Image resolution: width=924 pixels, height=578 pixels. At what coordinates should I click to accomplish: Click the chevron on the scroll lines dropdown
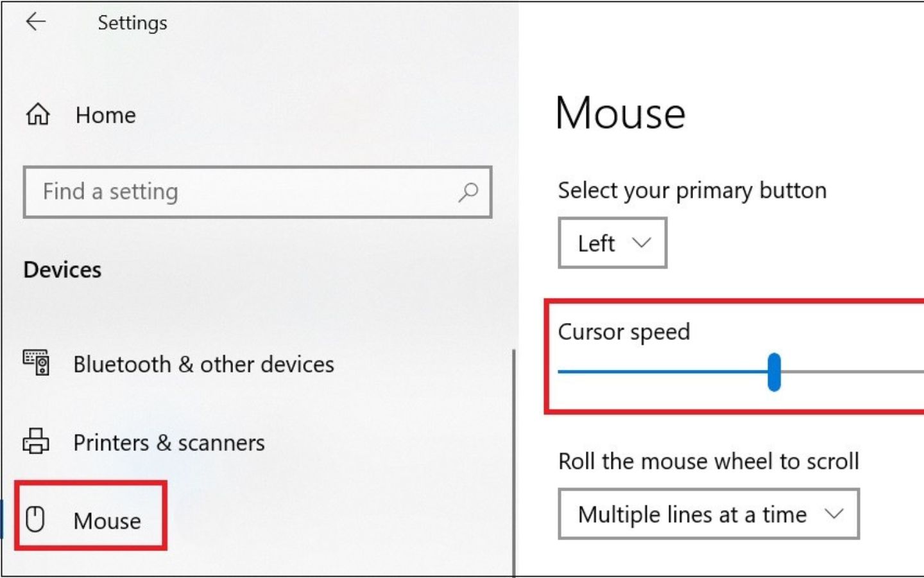pos(834,514)
